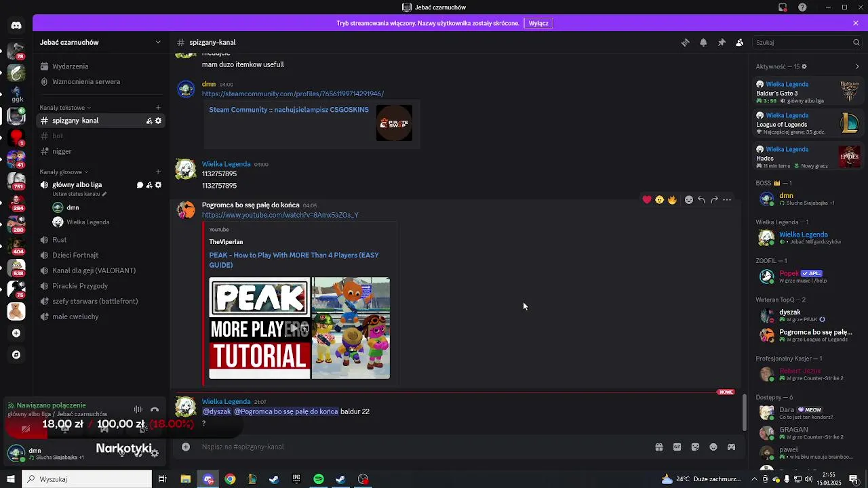Open the GIF picker
868x488 pixels.
click(x=677, y=447)
